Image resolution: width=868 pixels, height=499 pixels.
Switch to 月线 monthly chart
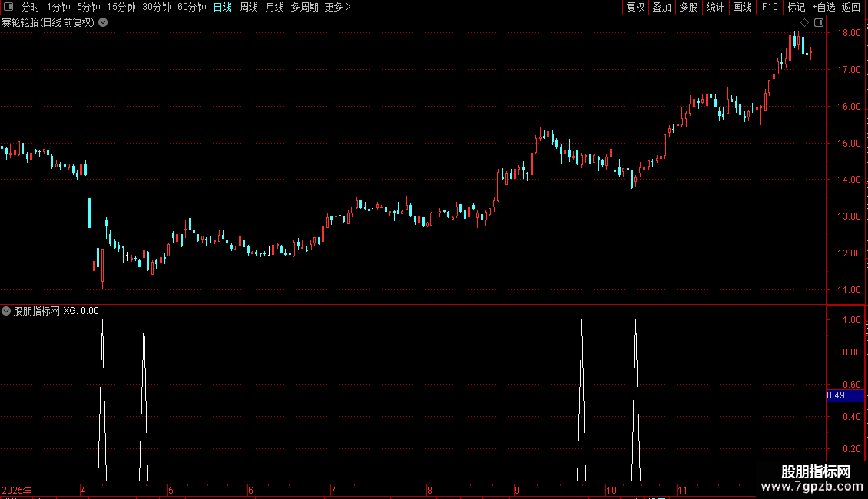(274, 7)
